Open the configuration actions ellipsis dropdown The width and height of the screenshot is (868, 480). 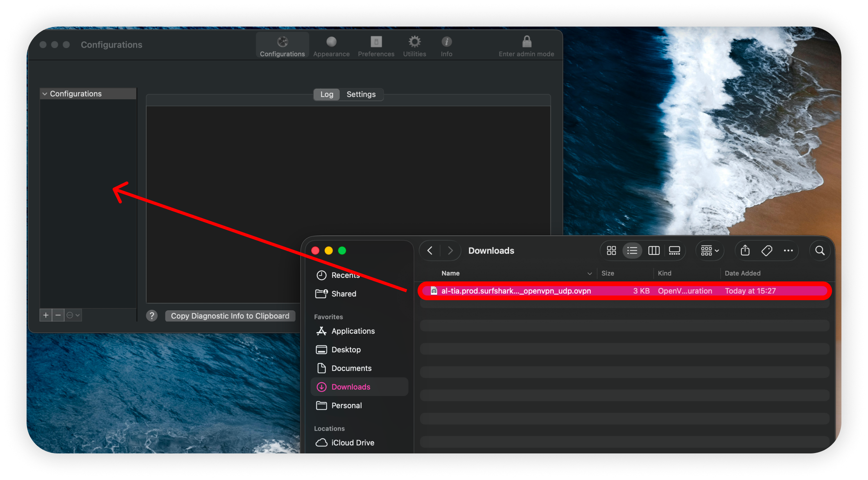tap(73, 315)
